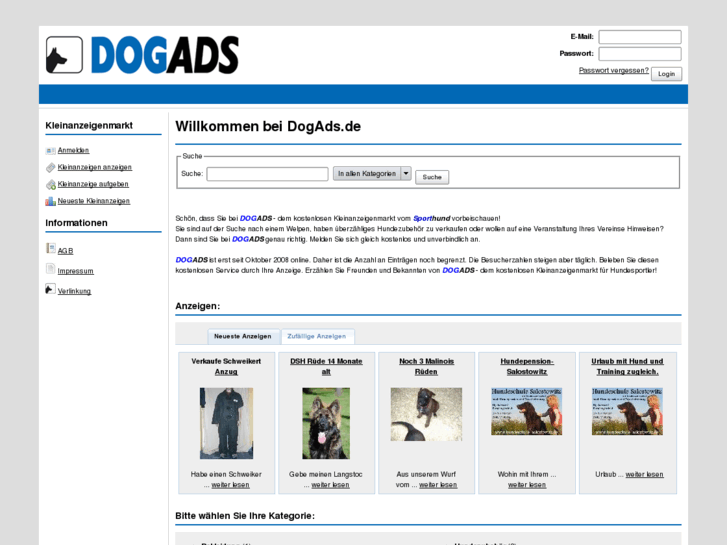This screenshot has height=545, width=727.
Task: Open Noch 3 Malinois Rüden ad
Action: coord(427,366)
